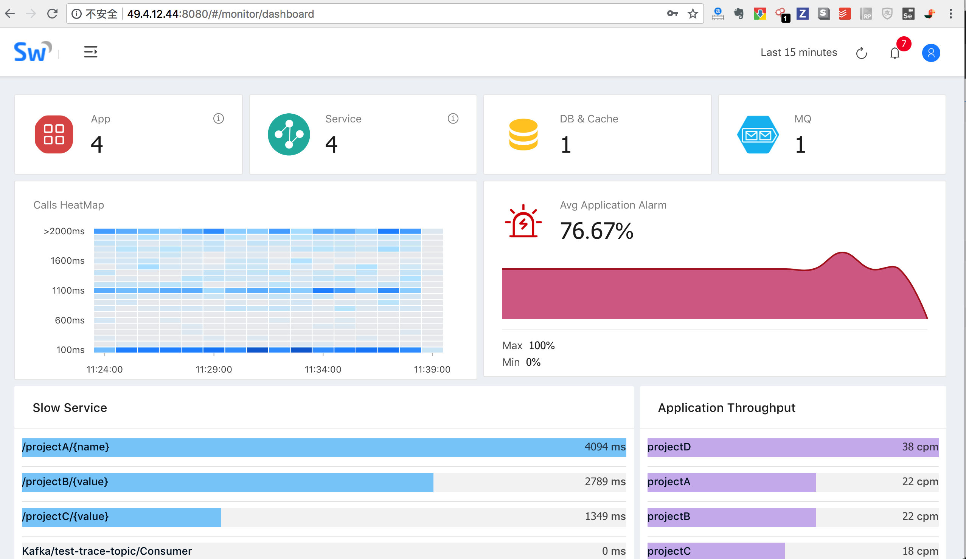Click the green Service topology icon
Screen dimensions: 966x560
[289, 135]
